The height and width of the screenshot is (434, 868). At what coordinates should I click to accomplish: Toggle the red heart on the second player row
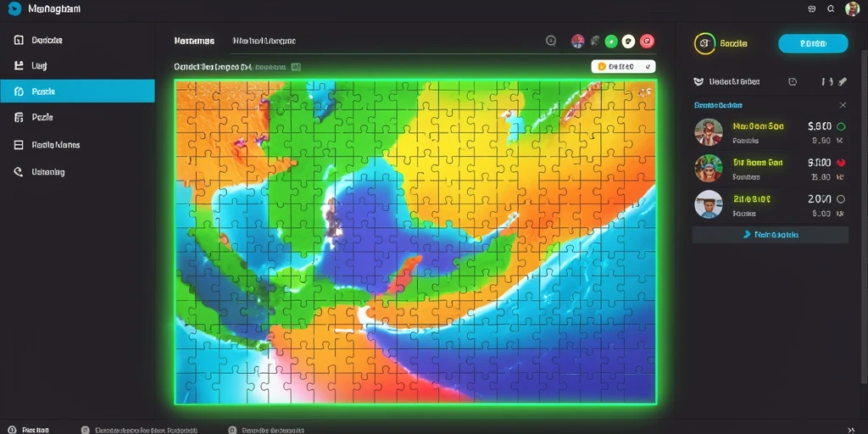[841, 163]
